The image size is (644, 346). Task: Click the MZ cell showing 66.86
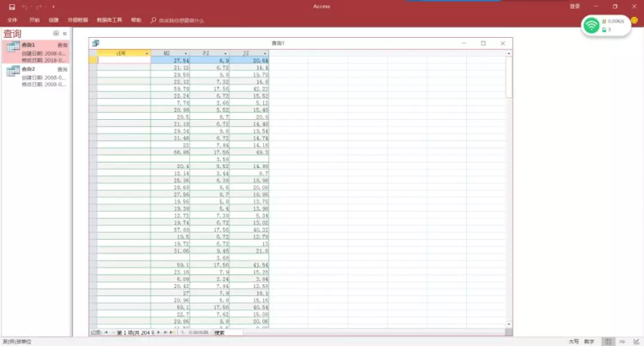(171, 152)
